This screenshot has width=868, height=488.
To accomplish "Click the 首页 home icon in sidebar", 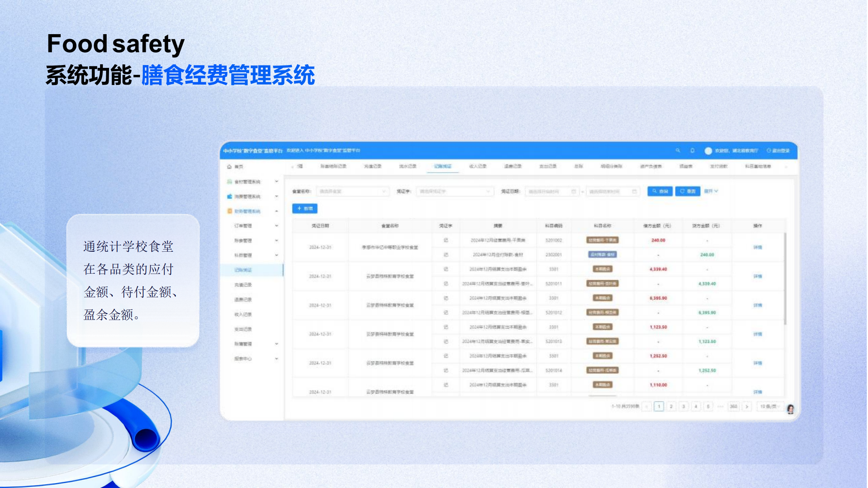I will click(230, 167).
